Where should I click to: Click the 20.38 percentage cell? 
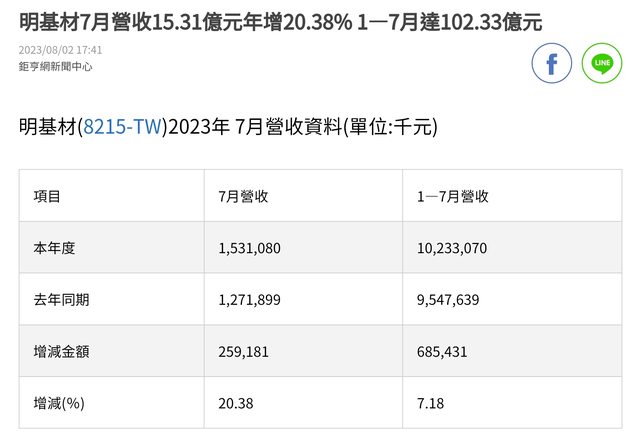point(235,402)
